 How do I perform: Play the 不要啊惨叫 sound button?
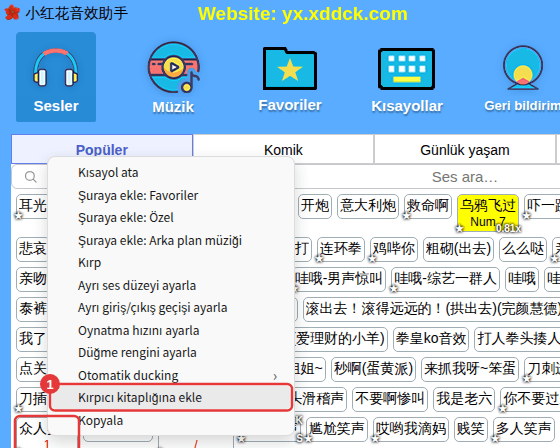pos(390,399)
